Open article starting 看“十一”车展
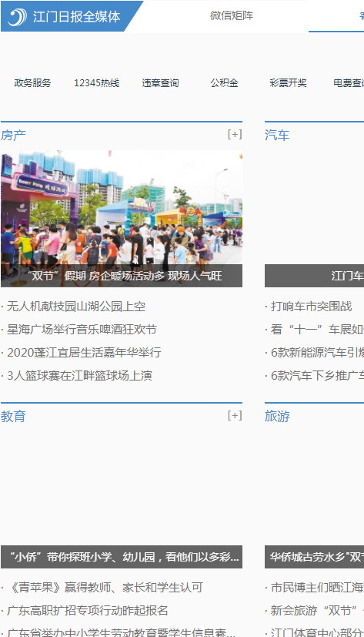This screenshot has height=637, width=364. point(317,330)
